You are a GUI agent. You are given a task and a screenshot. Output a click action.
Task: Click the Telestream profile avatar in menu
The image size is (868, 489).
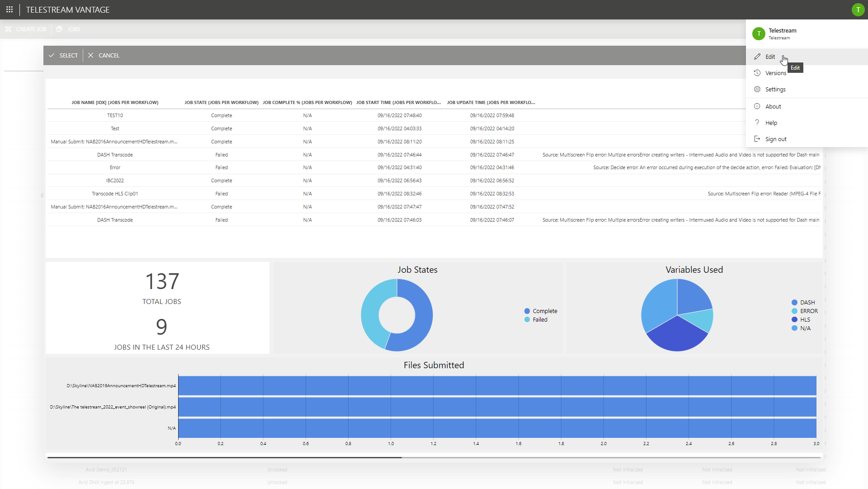tap(759, 33)
